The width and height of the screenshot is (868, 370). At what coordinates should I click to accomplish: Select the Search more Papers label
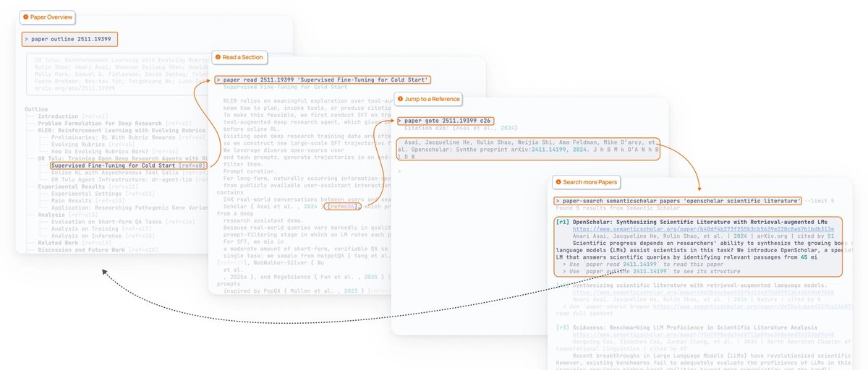tap(586, 181)
